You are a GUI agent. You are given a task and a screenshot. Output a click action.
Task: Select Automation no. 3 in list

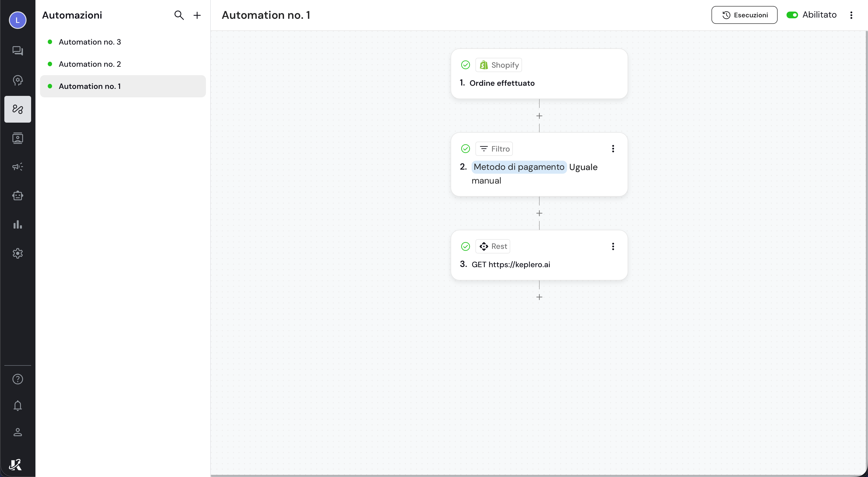pyautogui.click(x=90, y=42)
